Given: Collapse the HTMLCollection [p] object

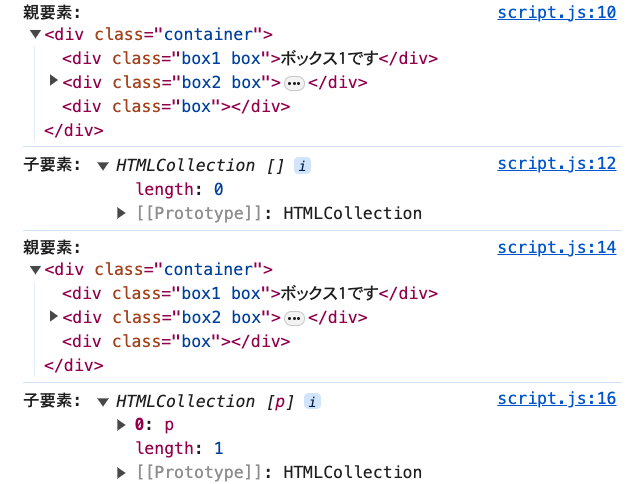Looking at the screenshot, I should pos(103,401).
